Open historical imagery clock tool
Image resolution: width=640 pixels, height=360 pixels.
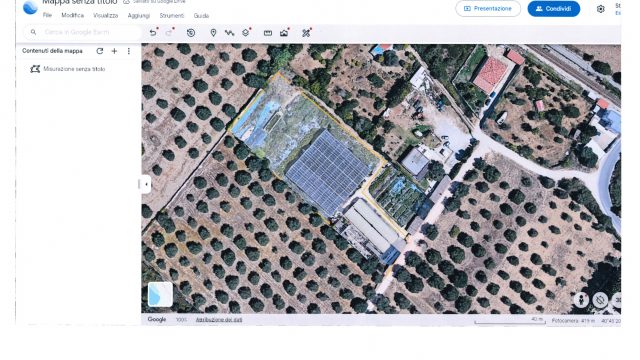191,33
